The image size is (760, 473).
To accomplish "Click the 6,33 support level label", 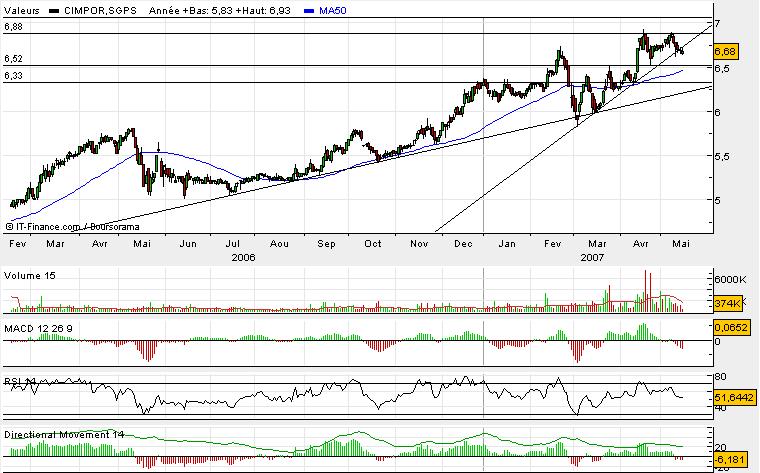I will coord(14,76).
